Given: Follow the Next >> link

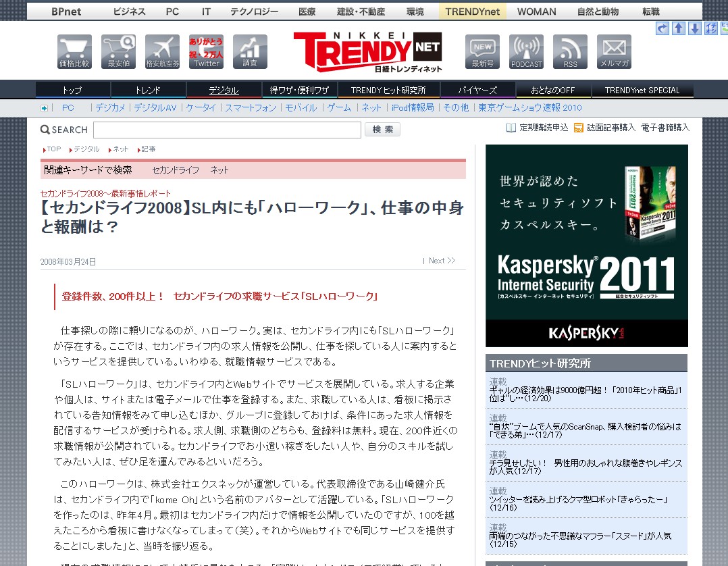Looking at the screenshot, I should pyautogui.click(x=440, y=259).
